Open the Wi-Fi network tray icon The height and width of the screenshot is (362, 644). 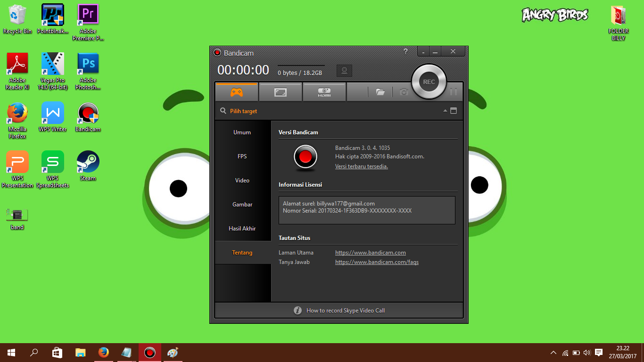click(x=565, y=353)
